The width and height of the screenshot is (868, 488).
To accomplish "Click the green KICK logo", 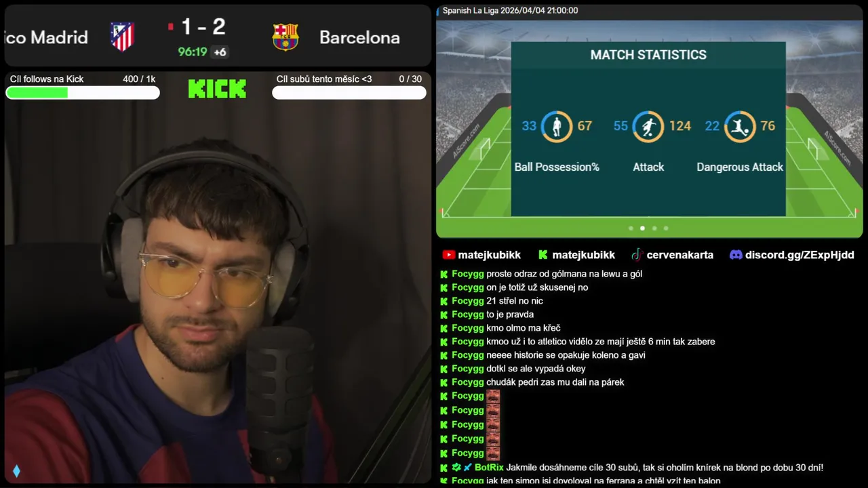I will tap(217, 89).
